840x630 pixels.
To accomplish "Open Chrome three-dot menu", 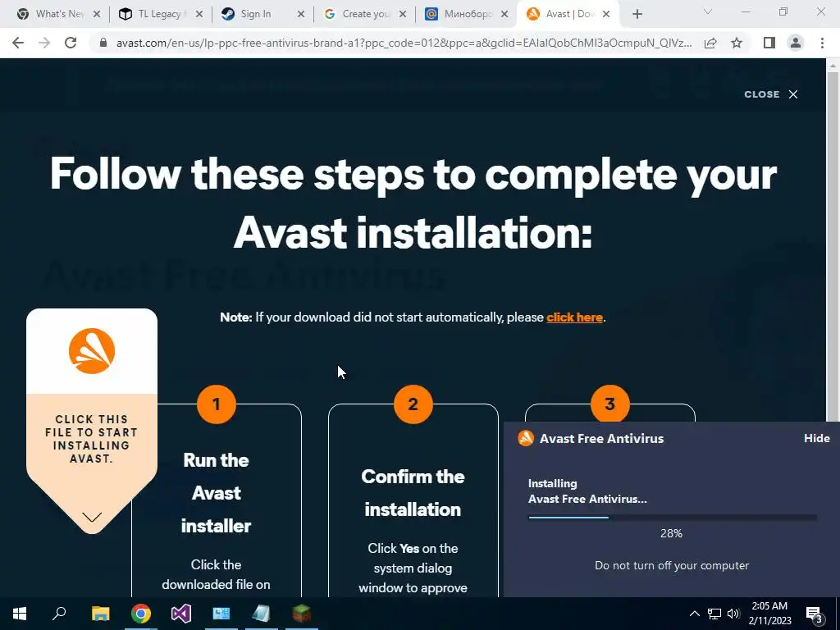I will click(822, 43).
